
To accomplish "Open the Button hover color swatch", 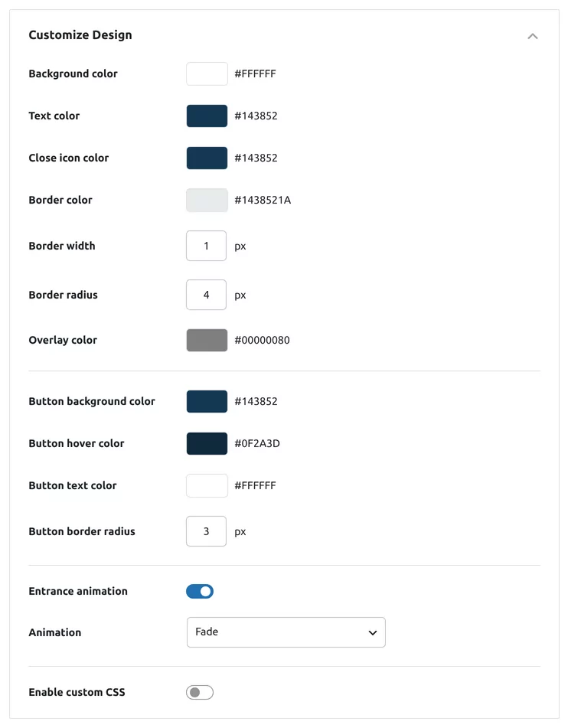I will pos(207,443).
